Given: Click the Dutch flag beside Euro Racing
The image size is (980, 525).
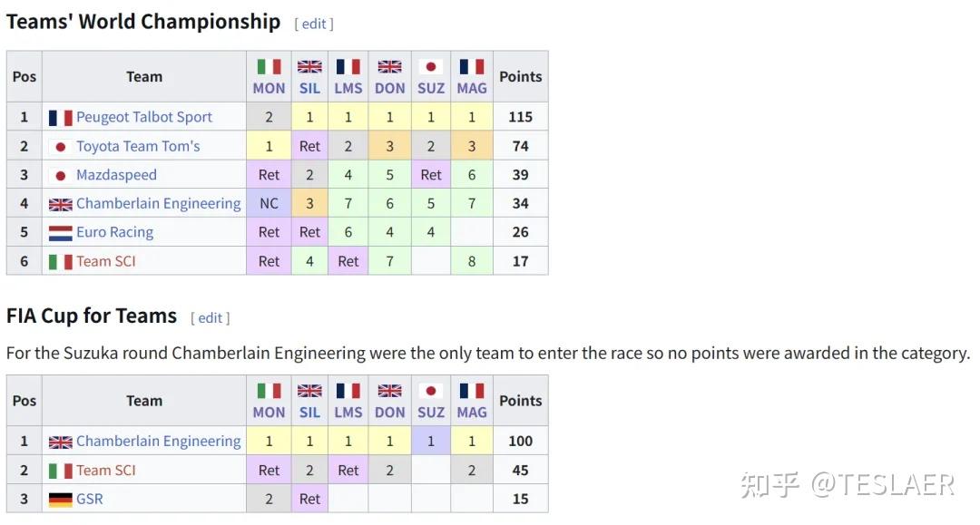Looking at the screenshot, I should click(61, 233).
